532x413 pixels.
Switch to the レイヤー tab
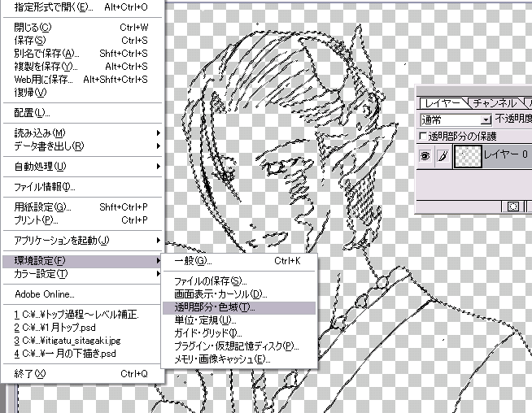point(443,102)
